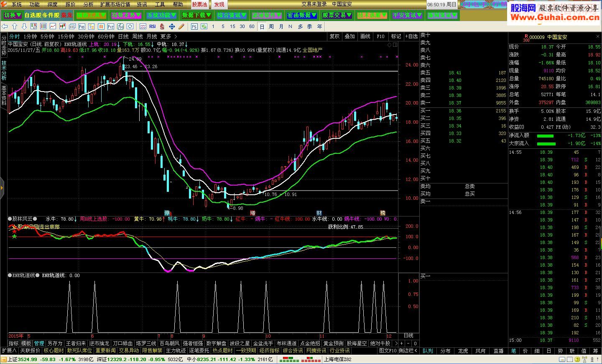
Task: Open the line chart toolbar icon
Action: 53,26
